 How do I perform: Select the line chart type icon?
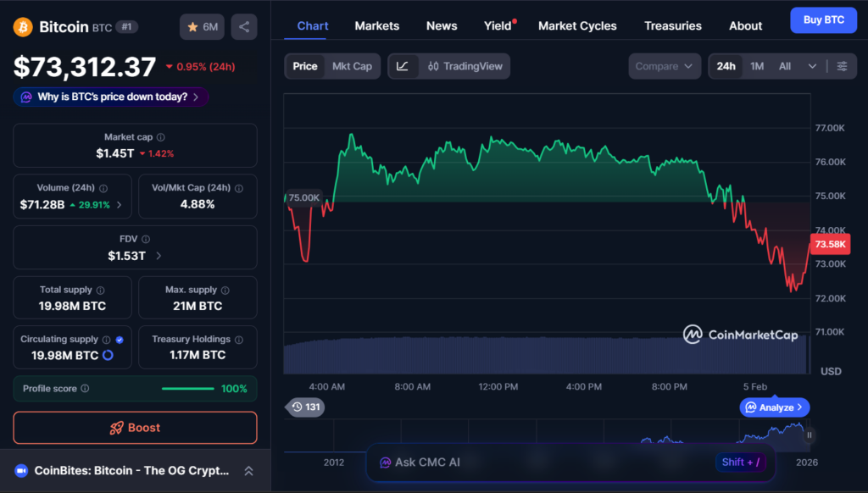coord(403,66)
